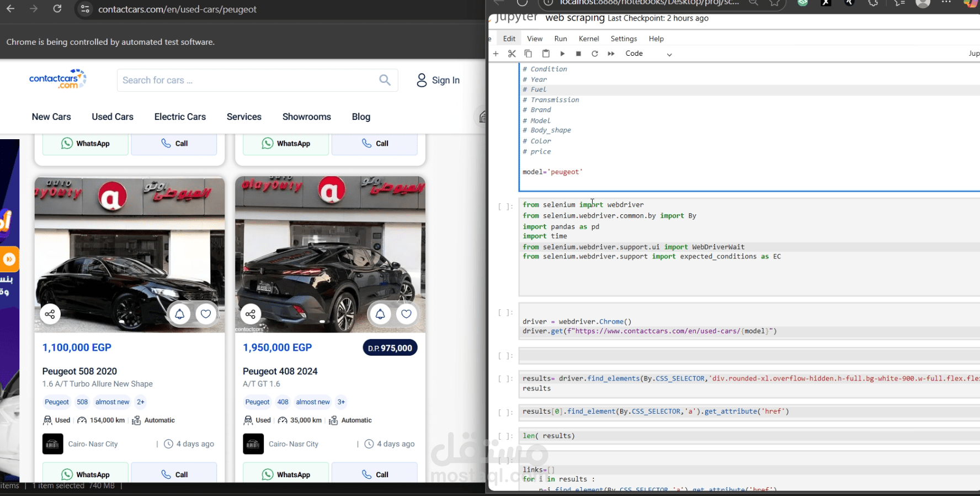Share the Peugeot 408 2024 listing
This screenshot has width=980, height=496.
pyautogui.click(x=251, y=314)
